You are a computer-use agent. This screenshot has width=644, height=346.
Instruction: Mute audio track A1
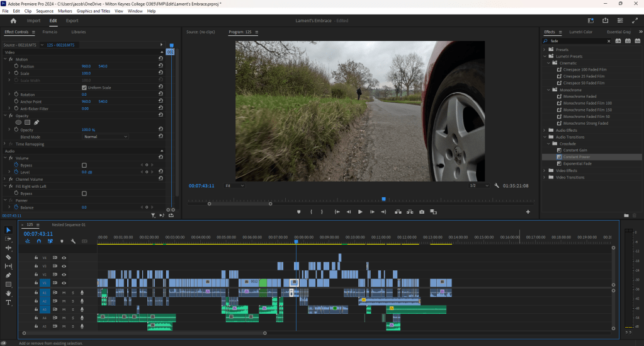point(64,292)
